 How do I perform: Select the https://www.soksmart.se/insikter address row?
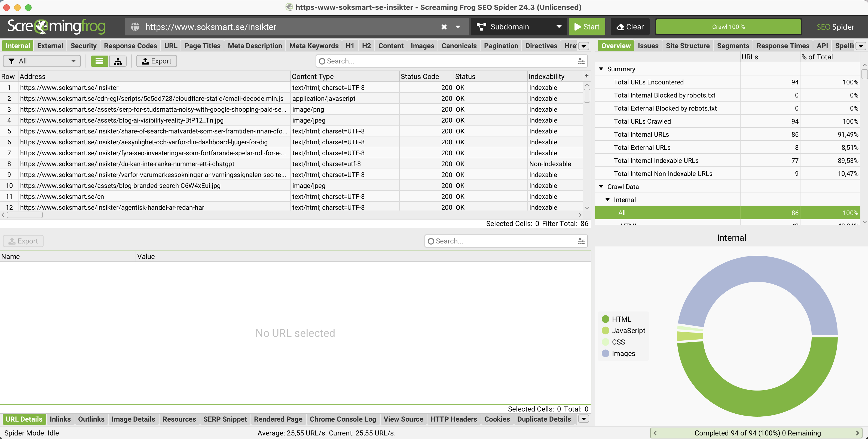(154, 88)
